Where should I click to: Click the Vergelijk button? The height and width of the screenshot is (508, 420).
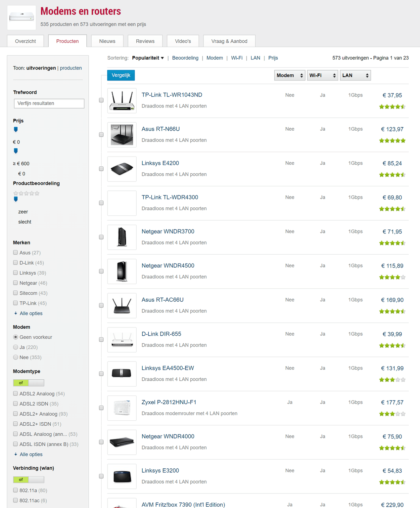click(121, 75)
